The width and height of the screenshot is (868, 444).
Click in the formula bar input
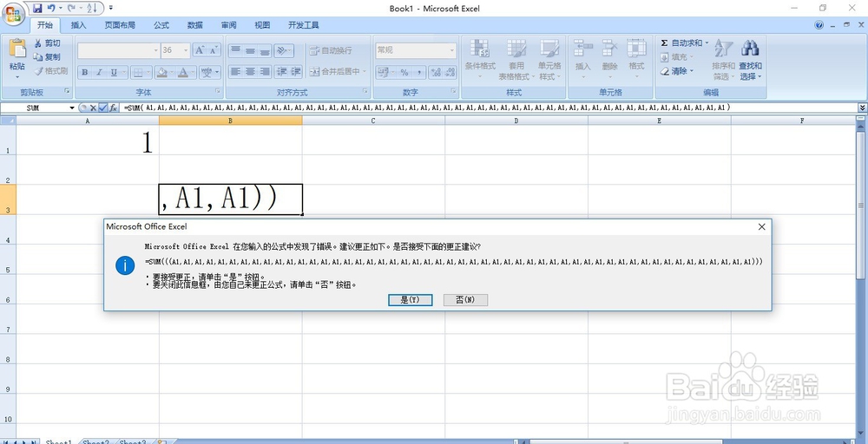(490, 108)
